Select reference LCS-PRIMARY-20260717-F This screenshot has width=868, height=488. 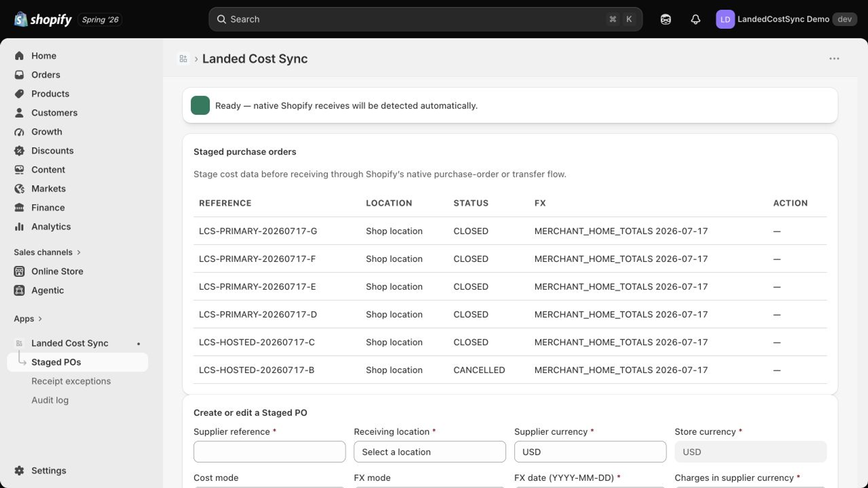257,259
